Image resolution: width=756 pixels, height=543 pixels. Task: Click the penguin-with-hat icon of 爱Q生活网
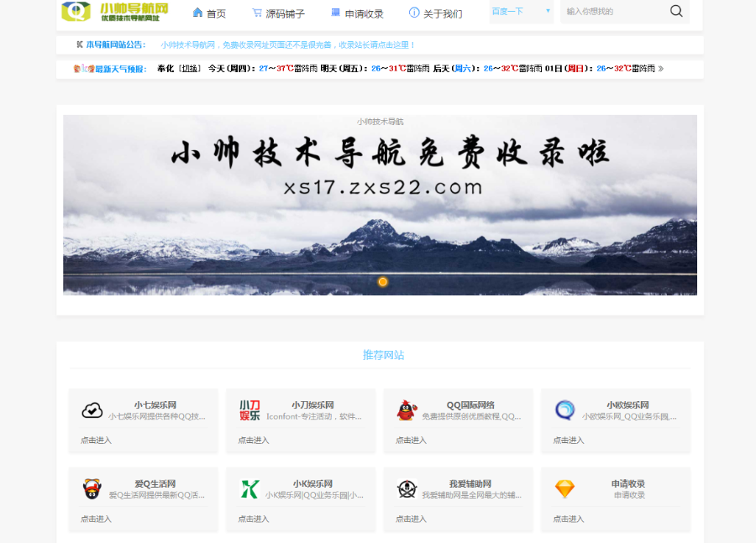(x=92, y=488)
